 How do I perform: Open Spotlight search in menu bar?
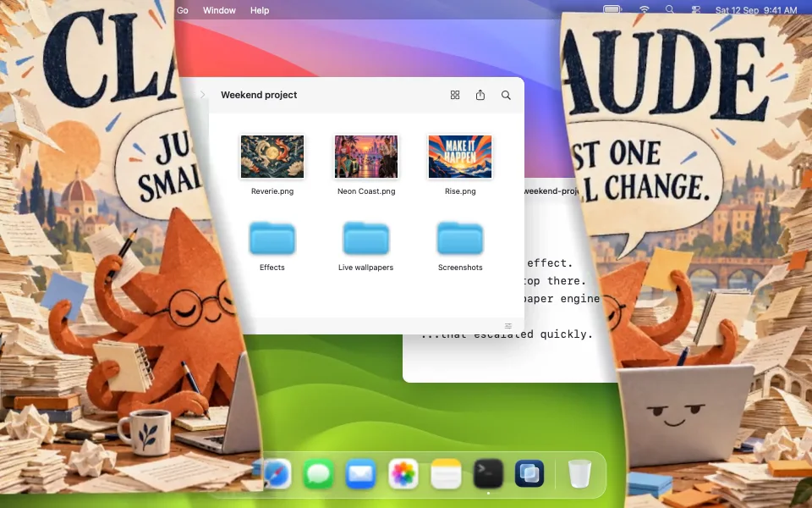(670, 10)
